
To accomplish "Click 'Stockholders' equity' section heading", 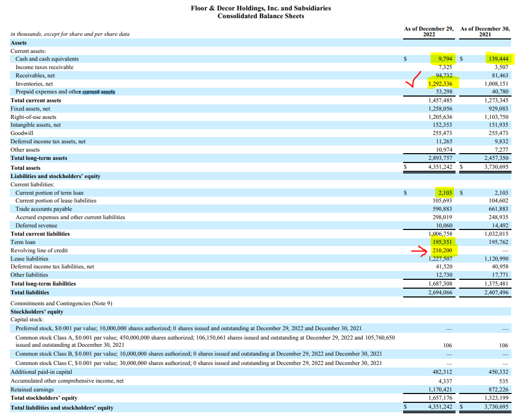I will (37, 311).
